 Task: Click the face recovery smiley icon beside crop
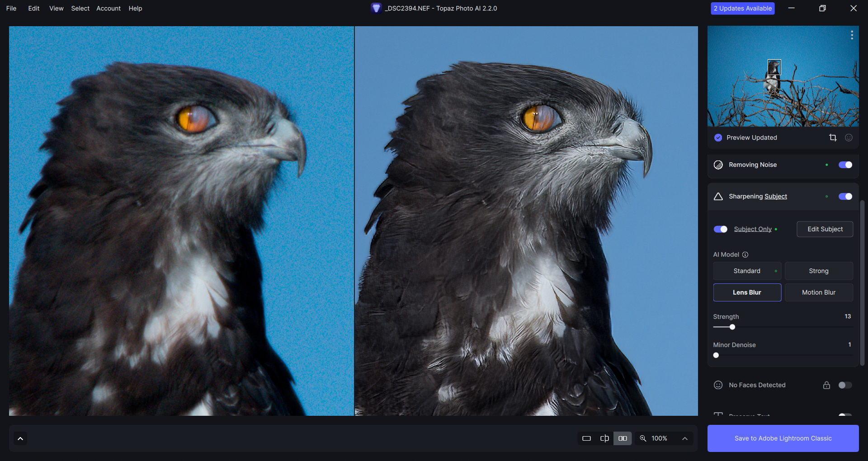coord(849,138)
